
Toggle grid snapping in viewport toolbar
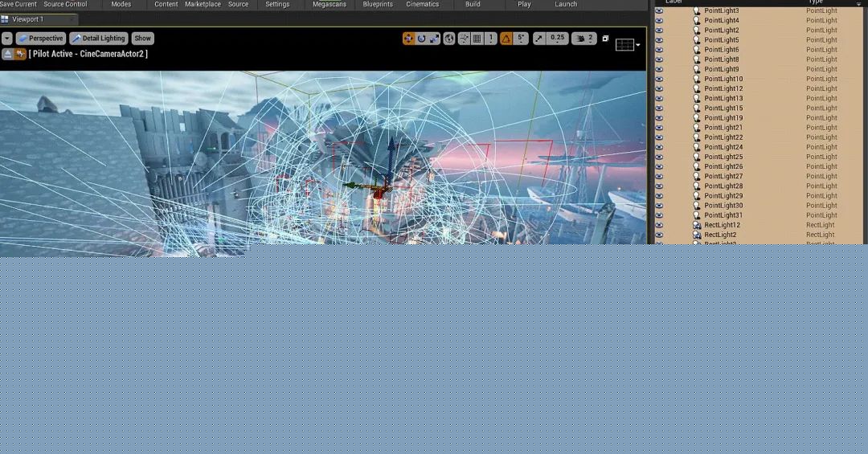pyautogui.click(x=477, y=39)
